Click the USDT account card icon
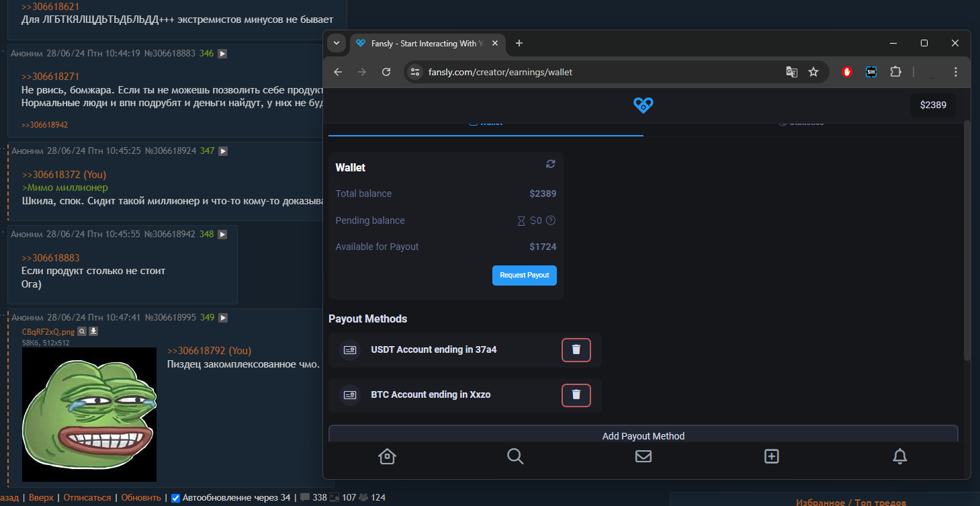 click(x=350, y=349)
